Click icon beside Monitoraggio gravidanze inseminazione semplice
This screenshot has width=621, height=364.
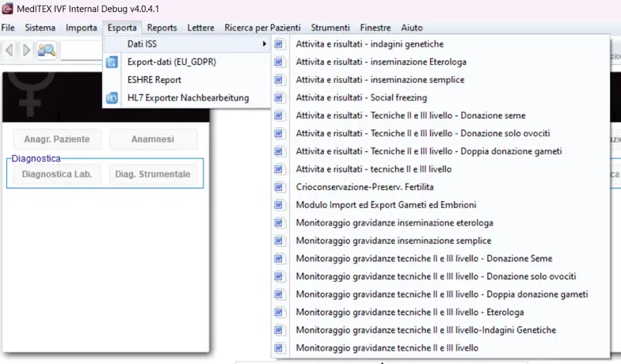279,241
